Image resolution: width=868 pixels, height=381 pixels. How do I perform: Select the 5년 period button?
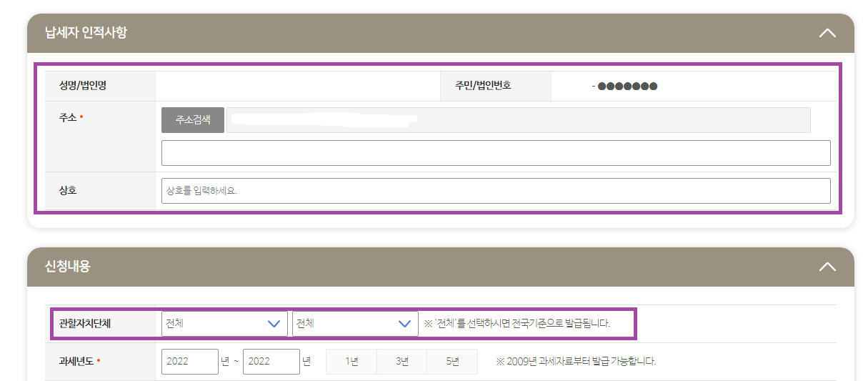(452, 361)
